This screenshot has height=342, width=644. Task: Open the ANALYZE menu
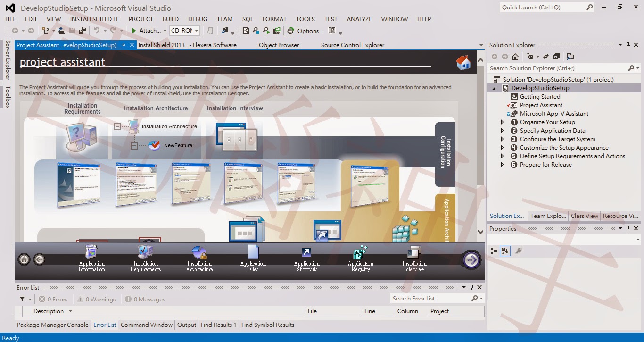pyautogui.click(x=359, y=19)
